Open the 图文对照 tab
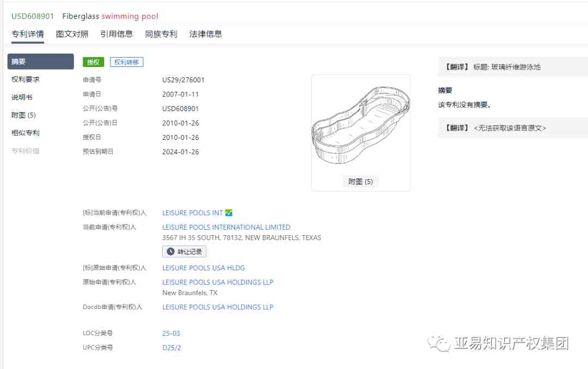This screenshot has width=588, height=369. [72, 34]
